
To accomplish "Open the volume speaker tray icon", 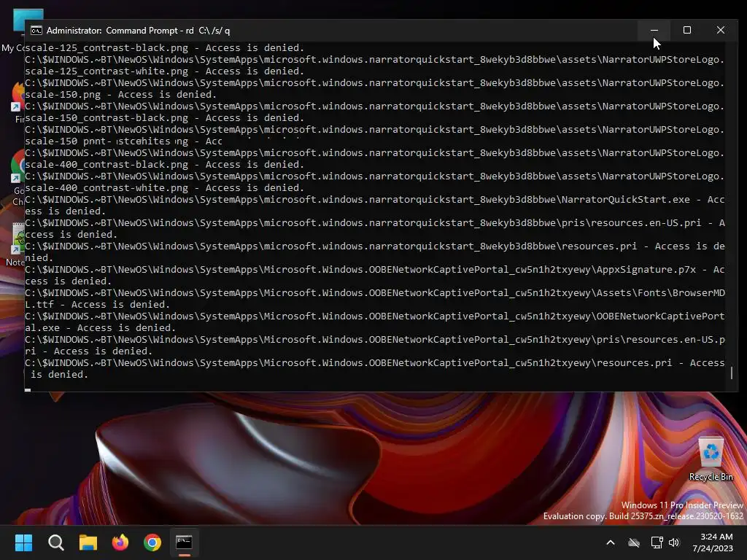I will (x=674, y=542).
